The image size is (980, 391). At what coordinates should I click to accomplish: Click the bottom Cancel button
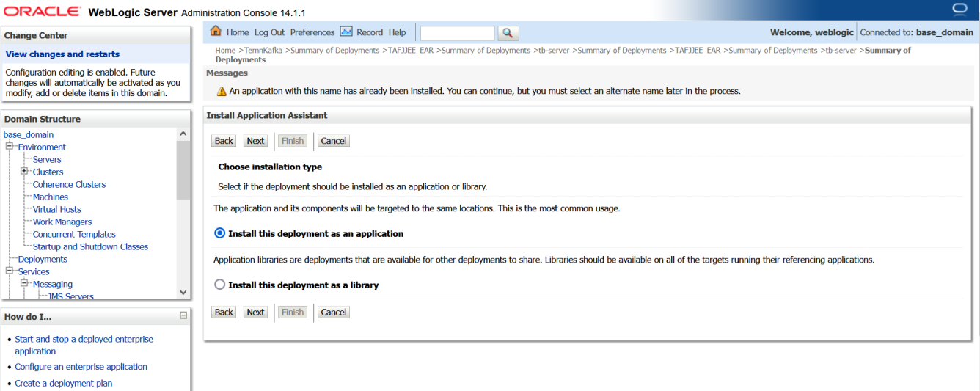333,312
